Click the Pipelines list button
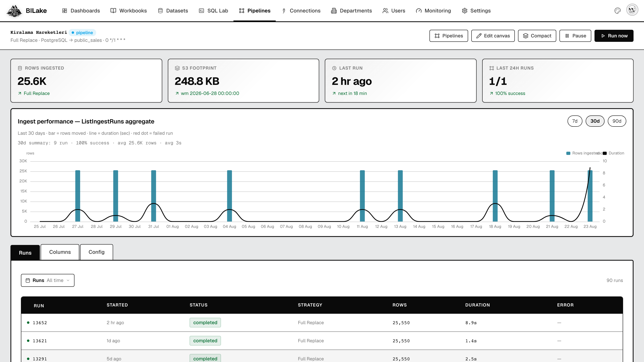The height and width of the screenshot is (362, 644). click(x=449, y=36)
